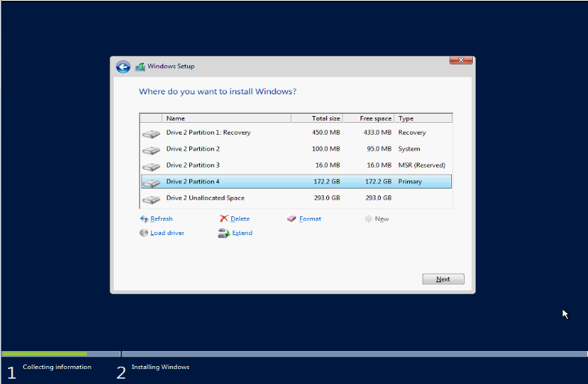Click drive icon for Drive 2 Partition 4
Image resolution: width=588 pixels, height=384 pixels.
151,183
